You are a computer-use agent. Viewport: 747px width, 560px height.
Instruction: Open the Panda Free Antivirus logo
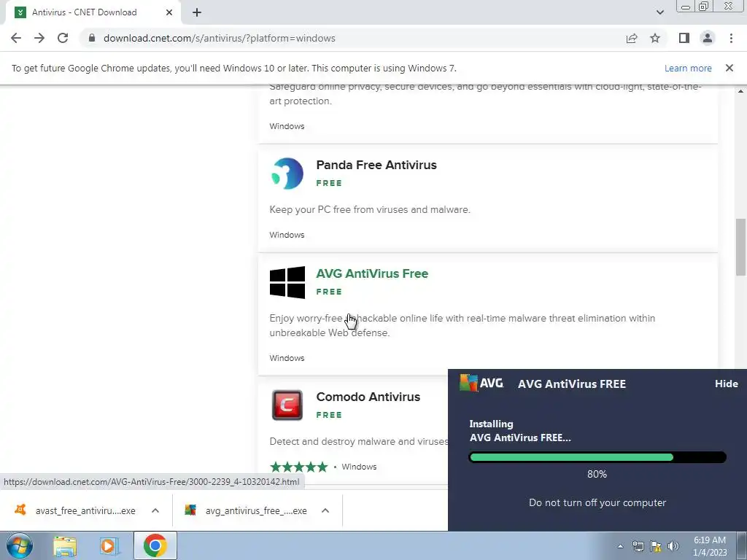[287, 174]
